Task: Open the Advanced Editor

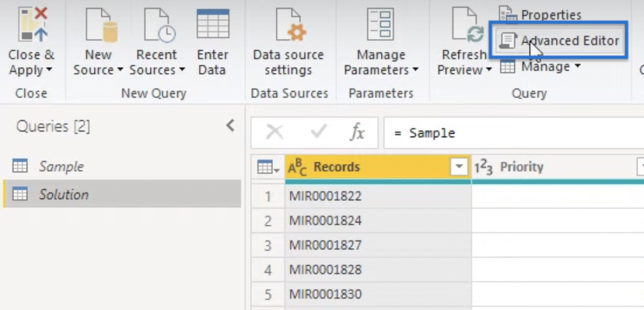Action: point(558,41)
